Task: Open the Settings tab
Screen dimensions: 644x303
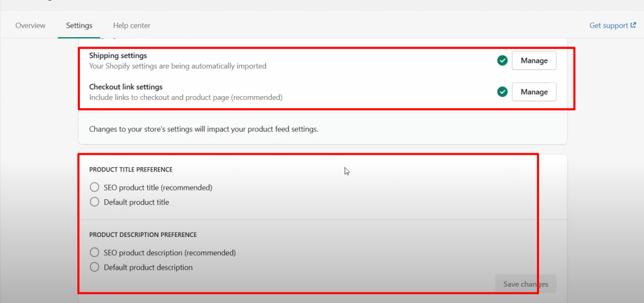Action: tap(79, 26)
